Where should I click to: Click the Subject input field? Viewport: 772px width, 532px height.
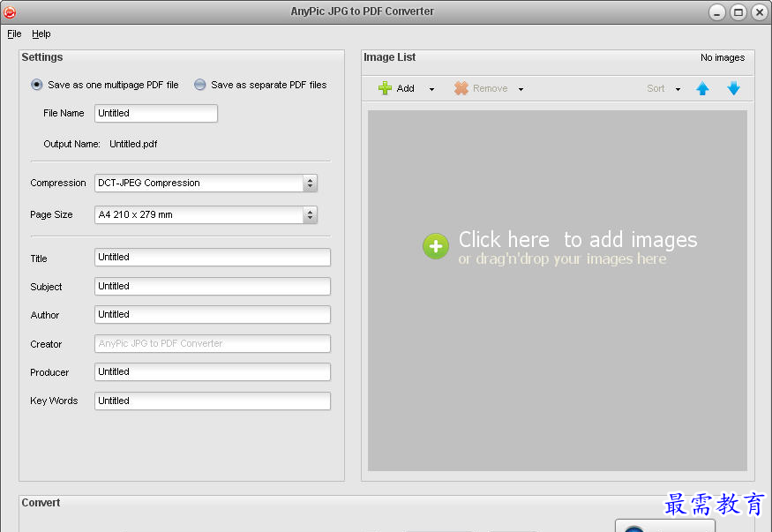(x=213, y=286)
